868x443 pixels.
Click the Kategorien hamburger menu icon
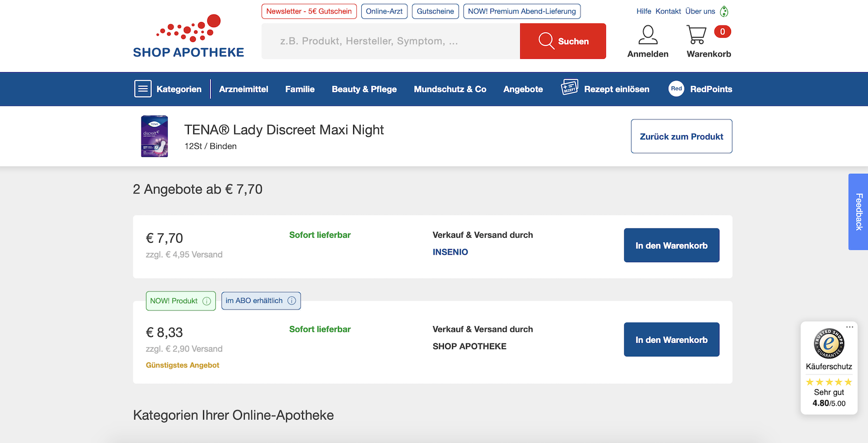(143, 89)
